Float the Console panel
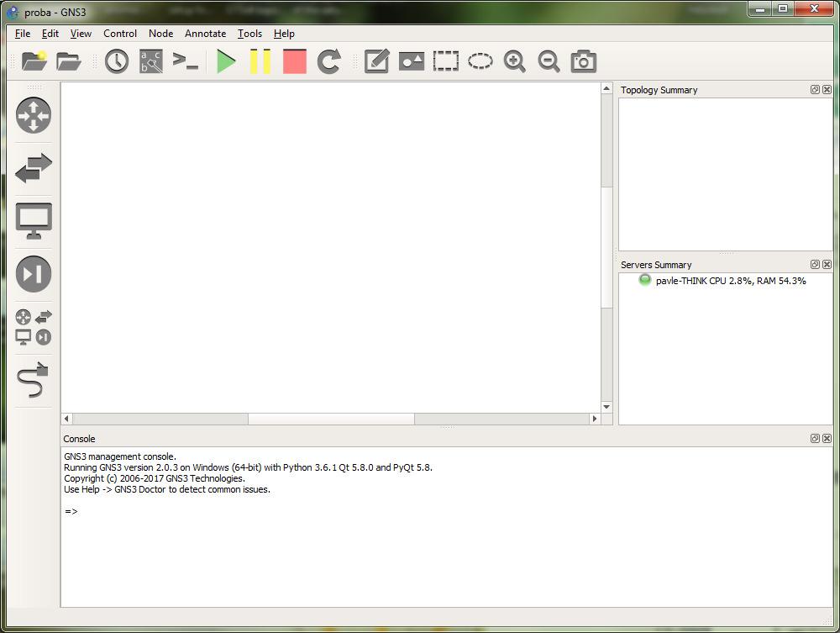Screen dimensions: 840x633 click(x=815, y=439)
